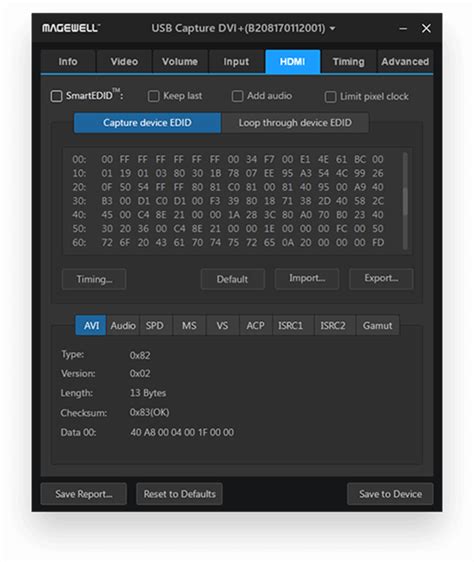Select Capture device EDID view
Image resolution: width=474 pixels, height=562 pixels.
point(147,123)
